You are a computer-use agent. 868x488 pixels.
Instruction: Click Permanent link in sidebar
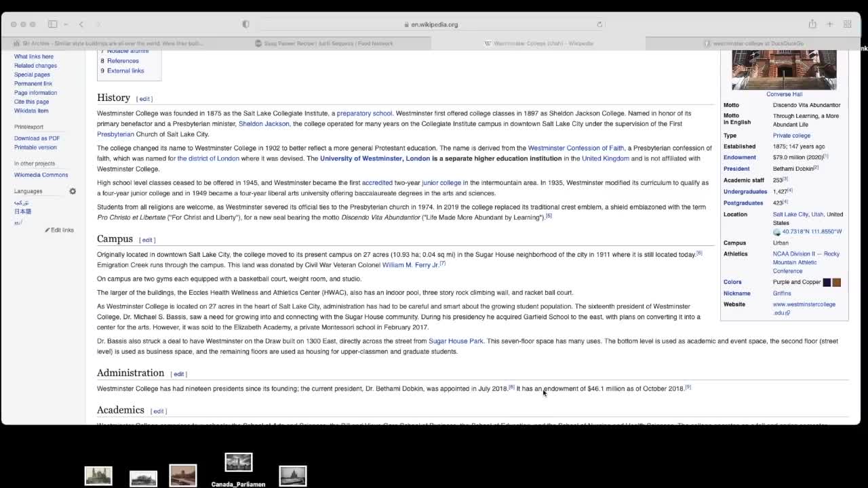coord(33,83)
